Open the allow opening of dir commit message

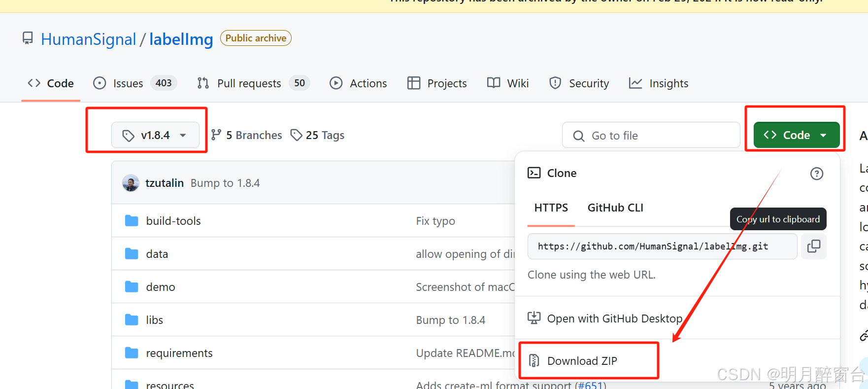(x=465, y=254)
